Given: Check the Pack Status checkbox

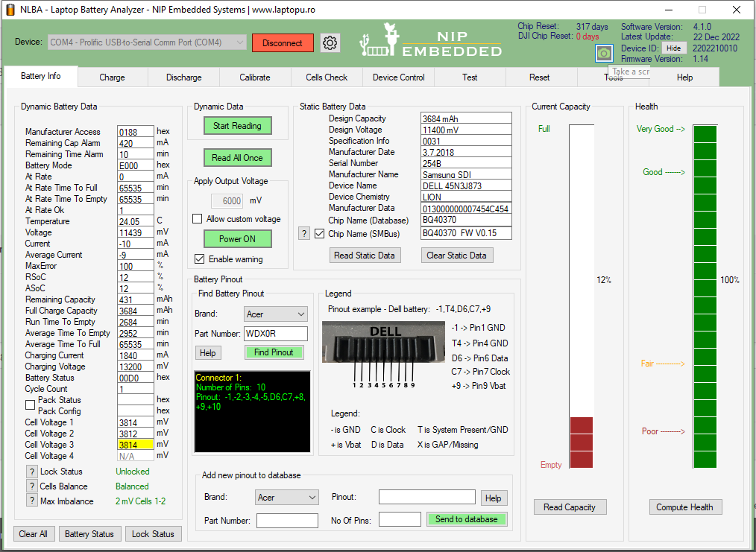Looking at the screenshot, I should click(30, 405).
